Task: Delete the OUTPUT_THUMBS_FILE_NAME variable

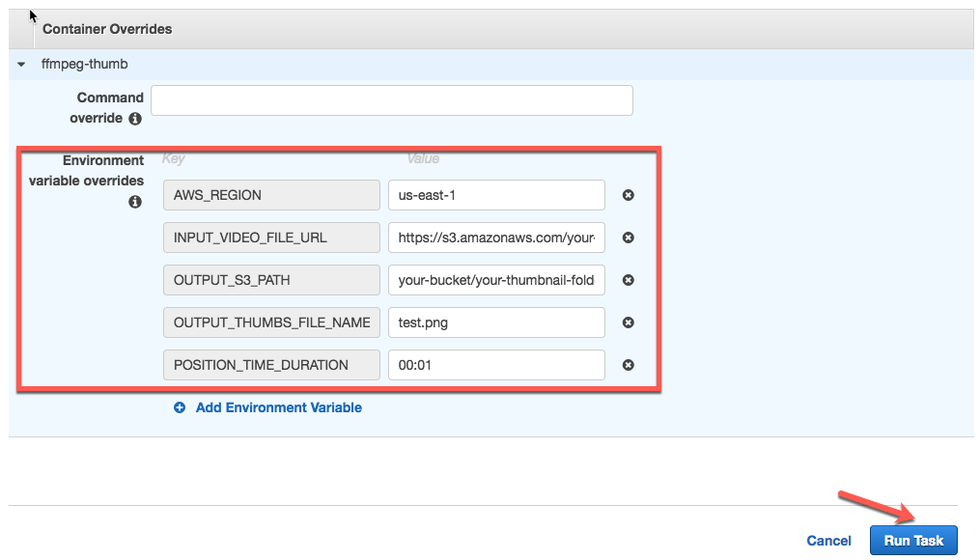Action: click(x=628, y=322)
